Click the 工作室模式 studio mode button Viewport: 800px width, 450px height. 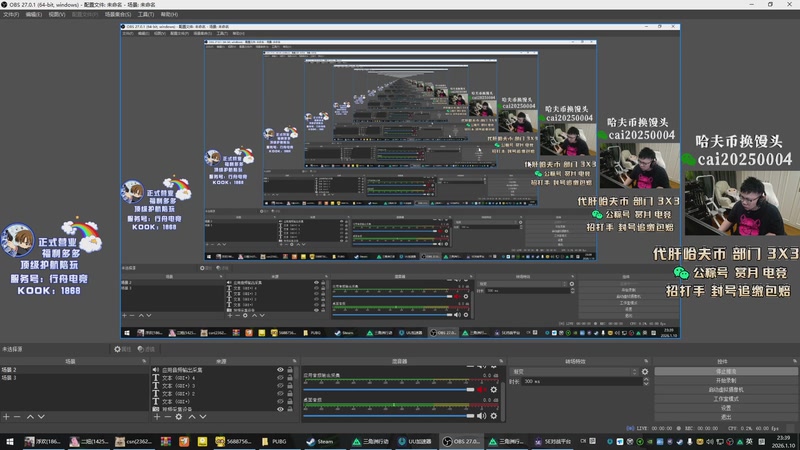pyautogui.click(x=726, y=399)
